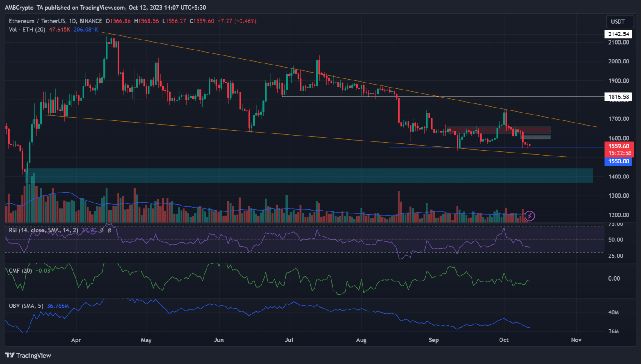
Task: Click the lightning bolt quick-trade icon
Action: point(529,216)
